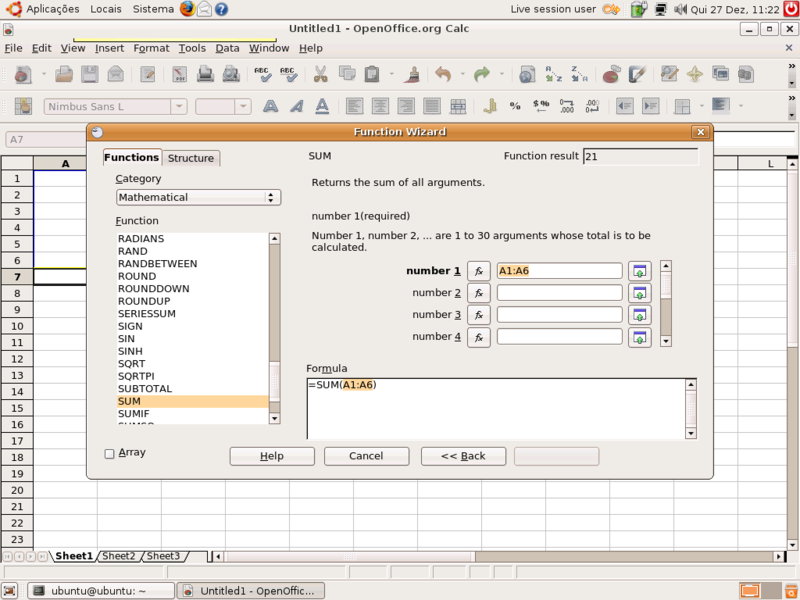800x600 pixels.
Task: Expand the Borders dropdown arrow
Action: [702, 106]
